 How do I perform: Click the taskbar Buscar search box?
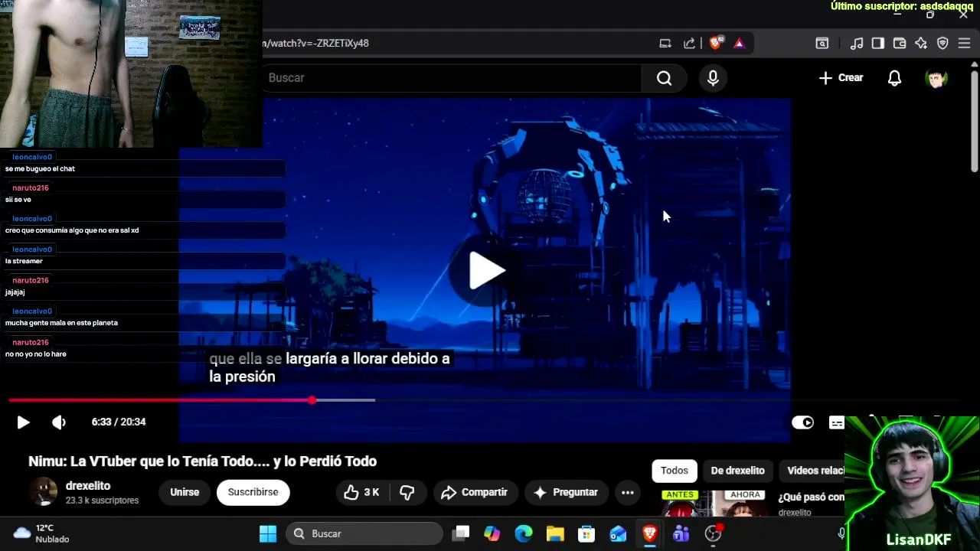pos(364,533)
